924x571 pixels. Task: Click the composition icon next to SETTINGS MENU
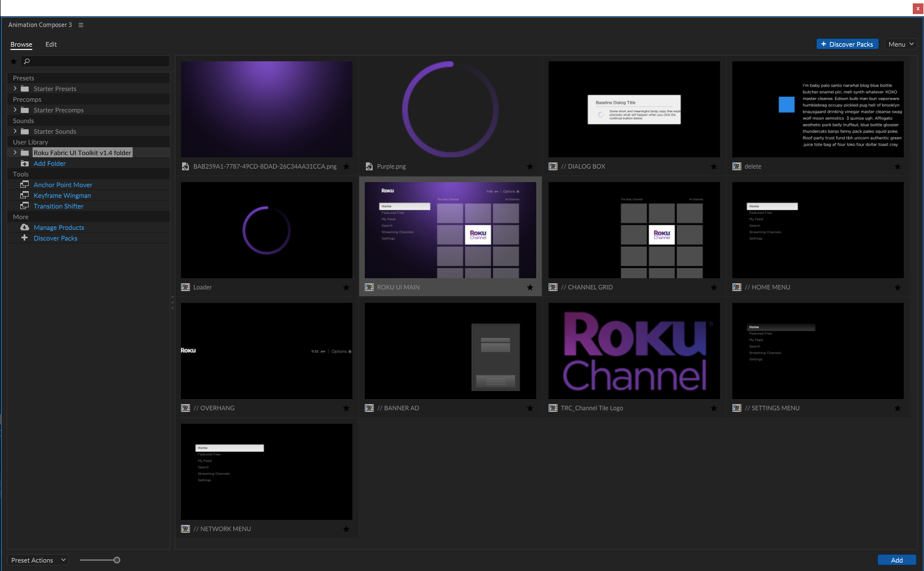pyautogui.click(x=737, y=408)
